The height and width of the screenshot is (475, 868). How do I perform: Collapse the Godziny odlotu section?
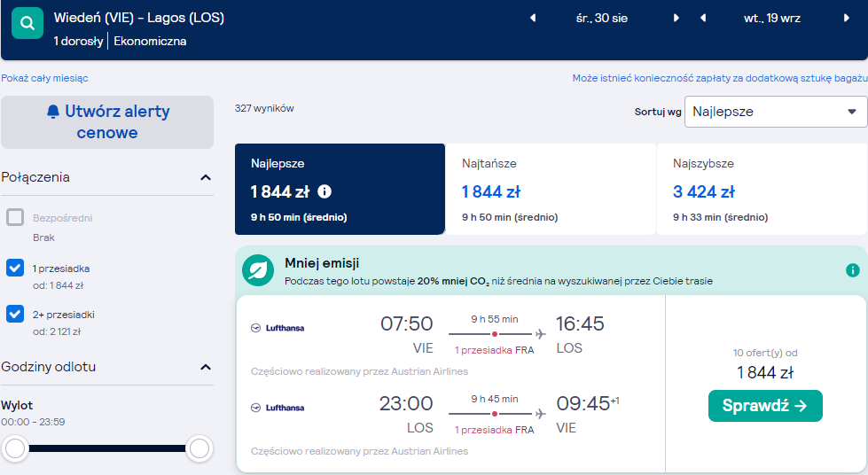[x=206, y=367]
